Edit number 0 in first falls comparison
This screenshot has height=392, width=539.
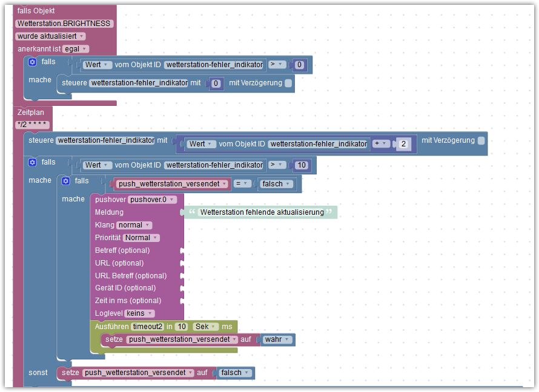point(299,65)
